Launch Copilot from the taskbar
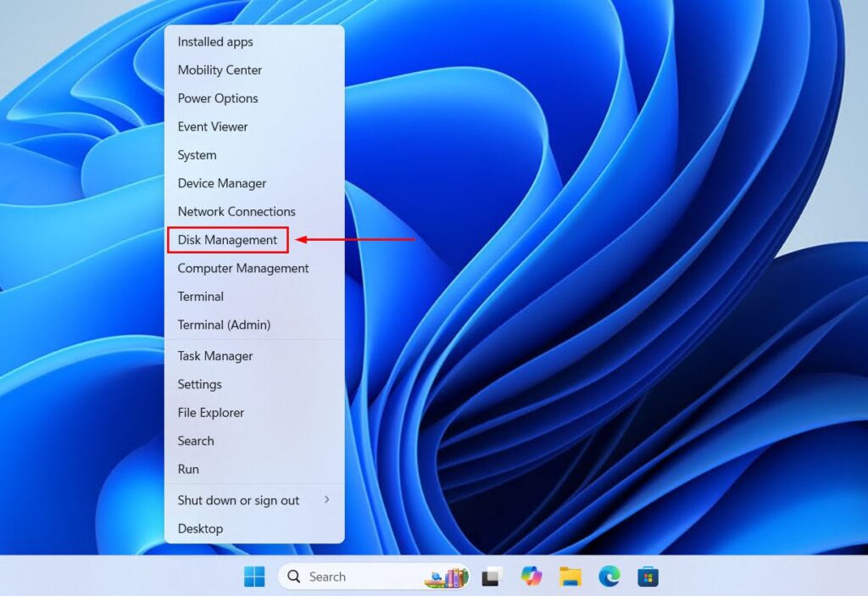Image resolution: width=868 pixels, height=596 pixels. pyautogui.click(x=531, y=577)
